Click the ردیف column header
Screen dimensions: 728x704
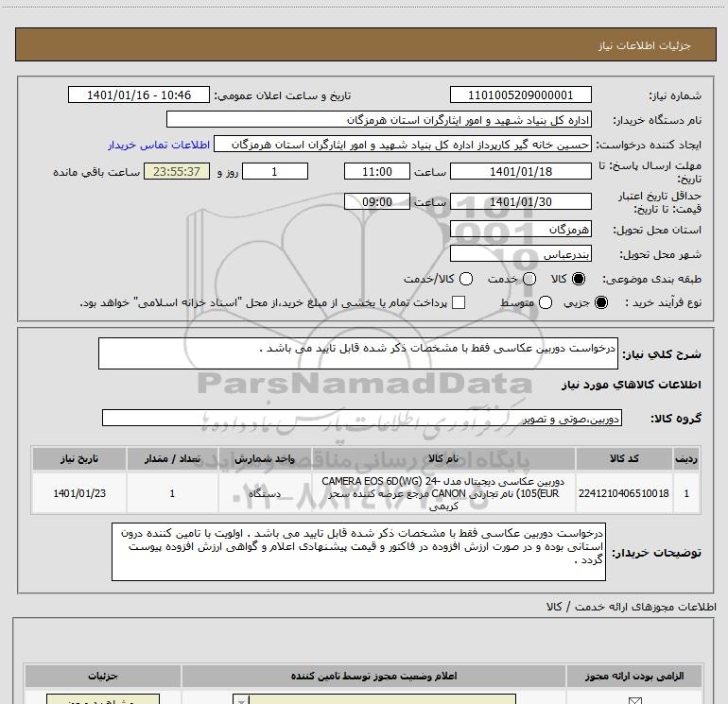[x=686, y=458]
